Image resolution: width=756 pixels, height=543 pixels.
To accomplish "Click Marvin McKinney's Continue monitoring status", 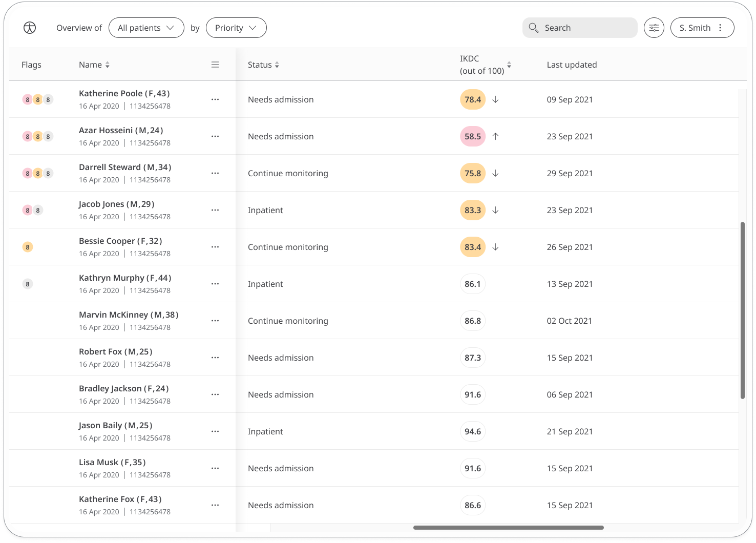I will pyautogui.click(x=288, y=321).
